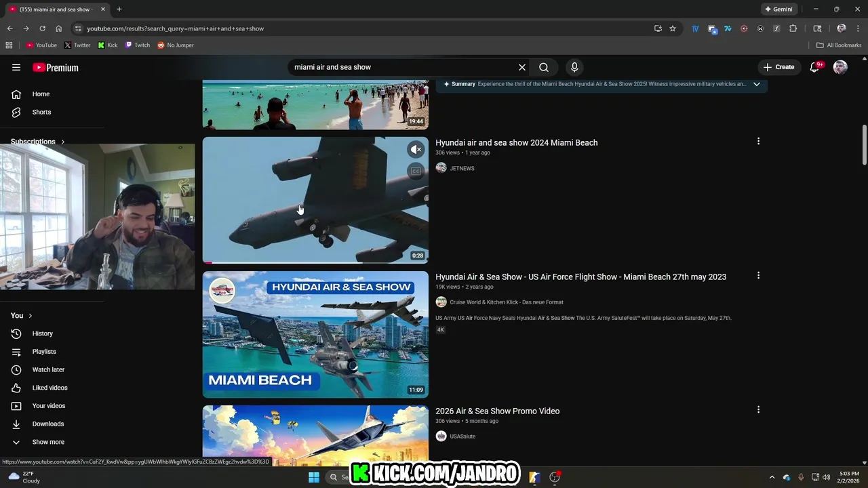Open options for US Air Force Flight Show video
This screenshot has width=868, height=488.
coord(758,275)
